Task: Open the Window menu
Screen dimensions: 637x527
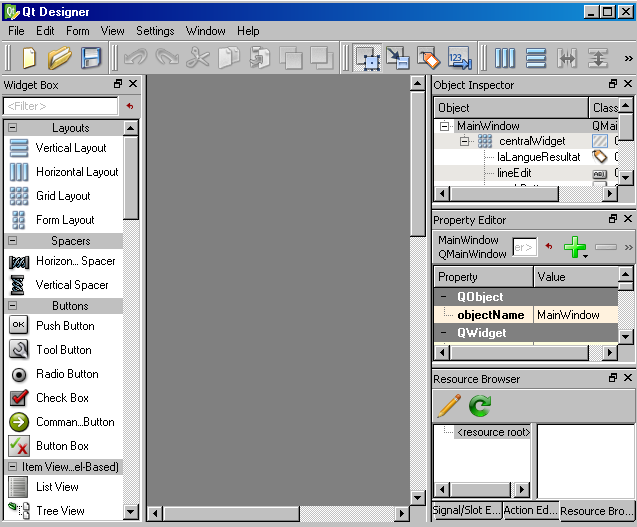Action: point(206,31)
